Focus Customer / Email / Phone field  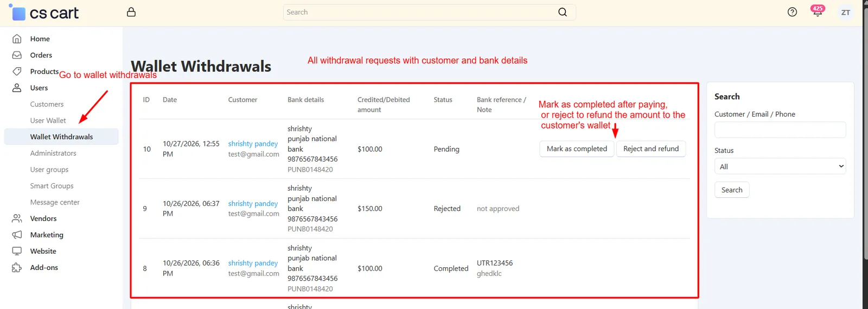pos(780,130)
